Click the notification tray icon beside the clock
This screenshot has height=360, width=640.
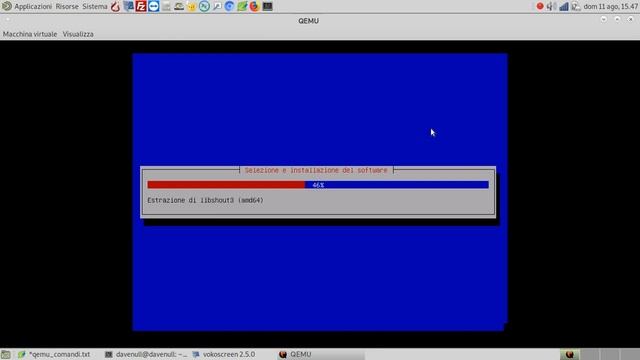tap(576, 6)
